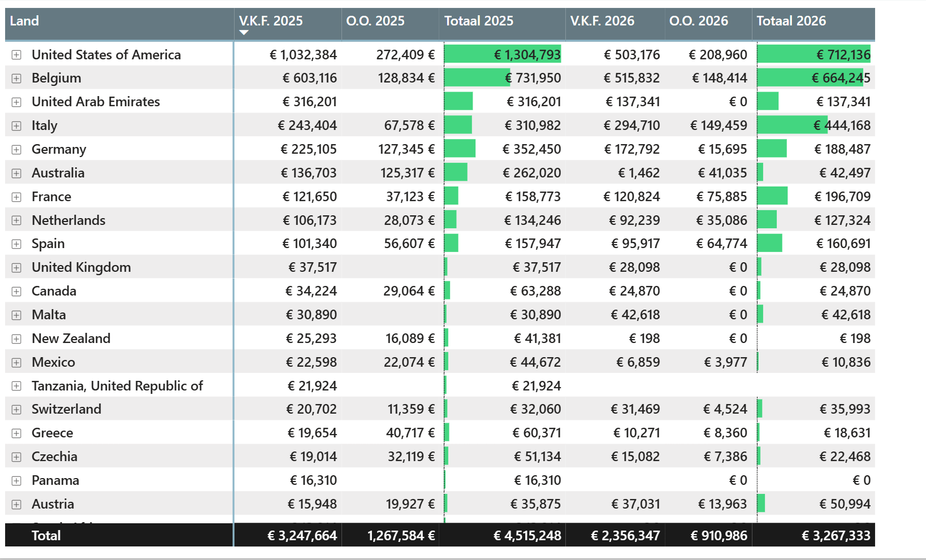Screen dimensions: 926x560
Task: Expand the Spain row
Action: pyautogui.click(x=16, y=244)
